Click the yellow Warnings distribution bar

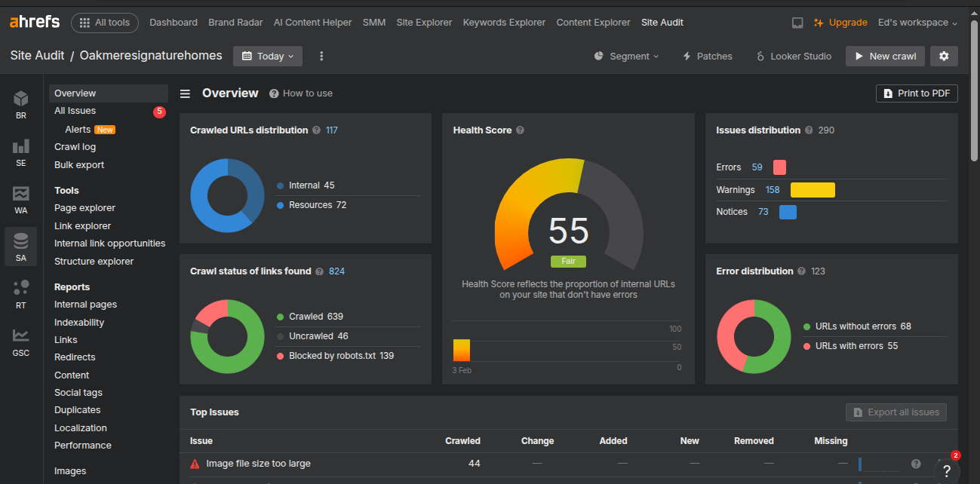pyautogui.click(x=813, y=190)
